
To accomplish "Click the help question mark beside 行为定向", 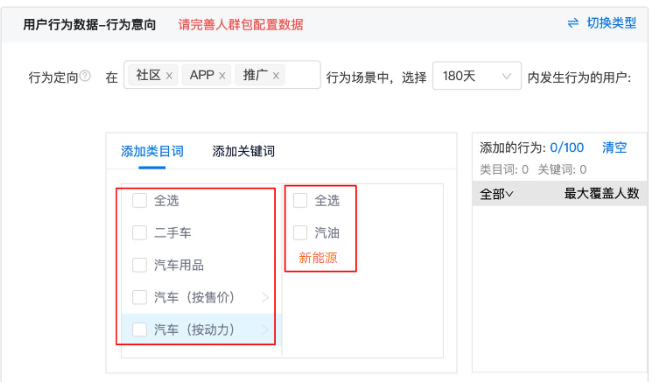I will pyautogui.click(x=85, y=76).
